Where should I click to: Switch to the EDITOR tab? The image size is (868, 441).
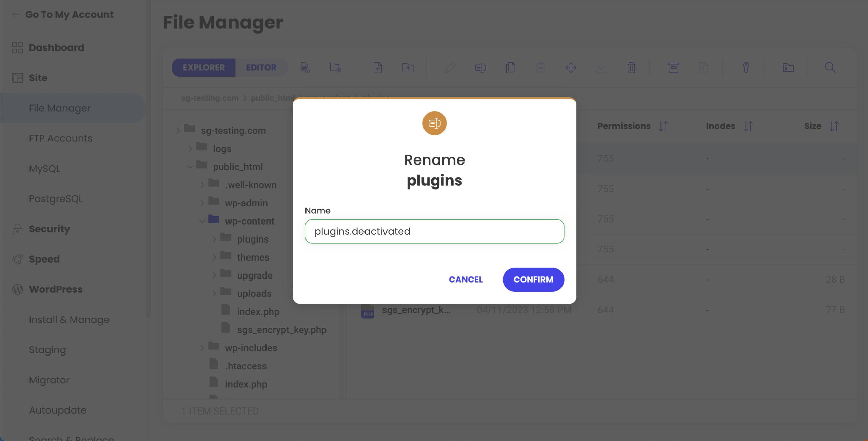261,67
